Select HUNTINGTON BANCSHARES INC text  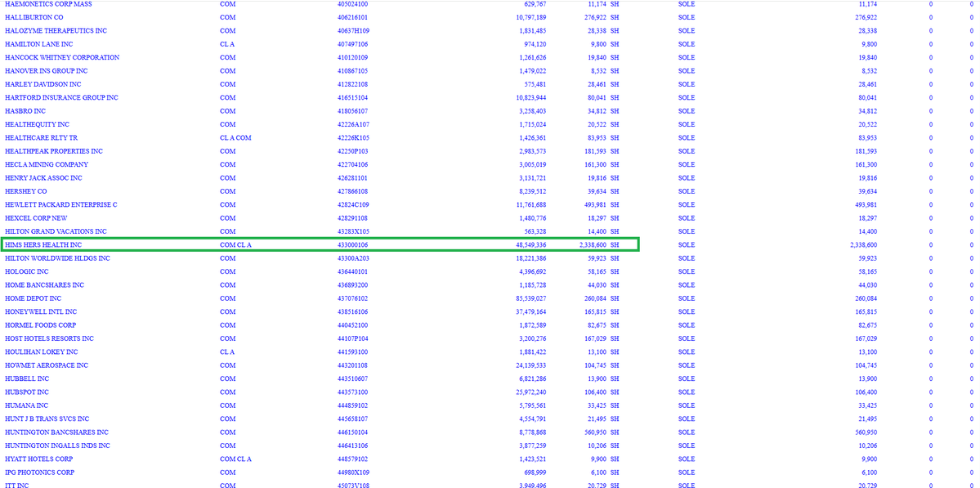pyautogui.click(x=57, y=432)
